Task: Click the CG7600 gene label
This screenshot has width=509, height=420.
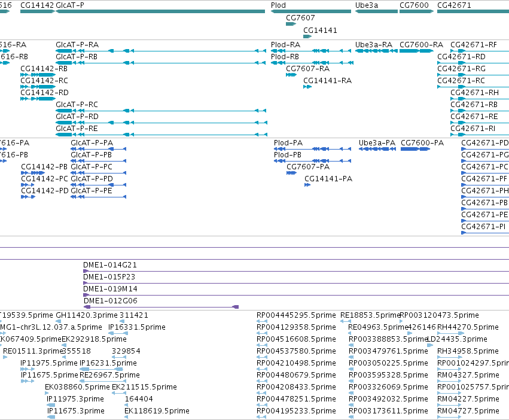Action: coord(414,5)
